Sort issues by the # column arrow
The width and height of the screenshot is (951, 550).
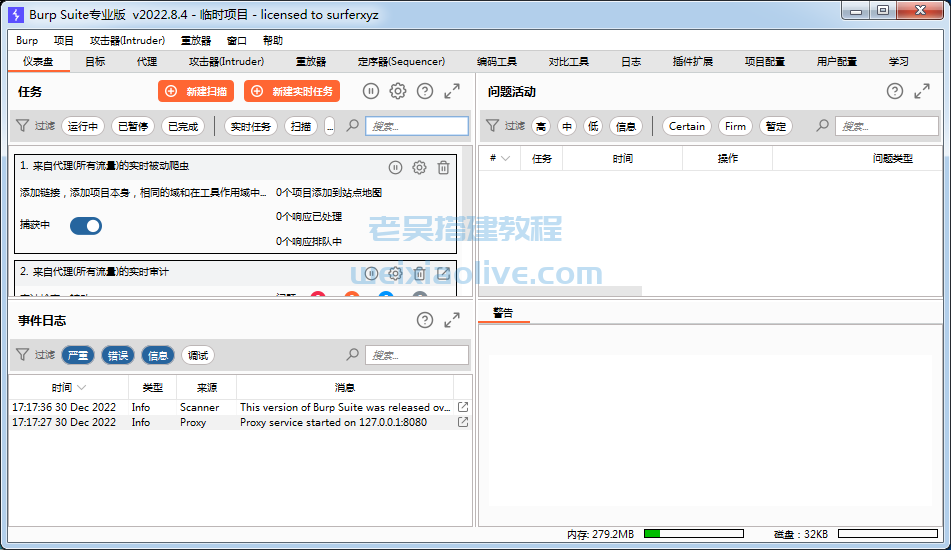(x=505, y=158)
